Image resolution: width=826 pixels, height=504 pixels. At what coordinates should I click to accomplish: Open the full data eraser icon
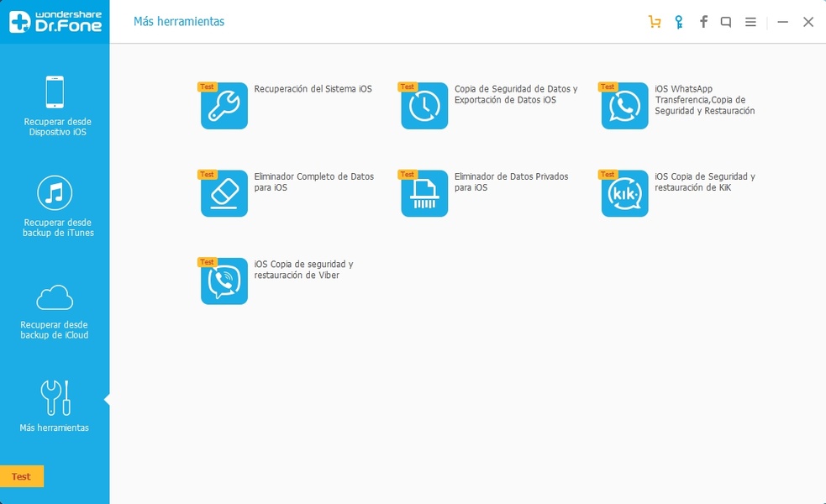coord(224,193)
